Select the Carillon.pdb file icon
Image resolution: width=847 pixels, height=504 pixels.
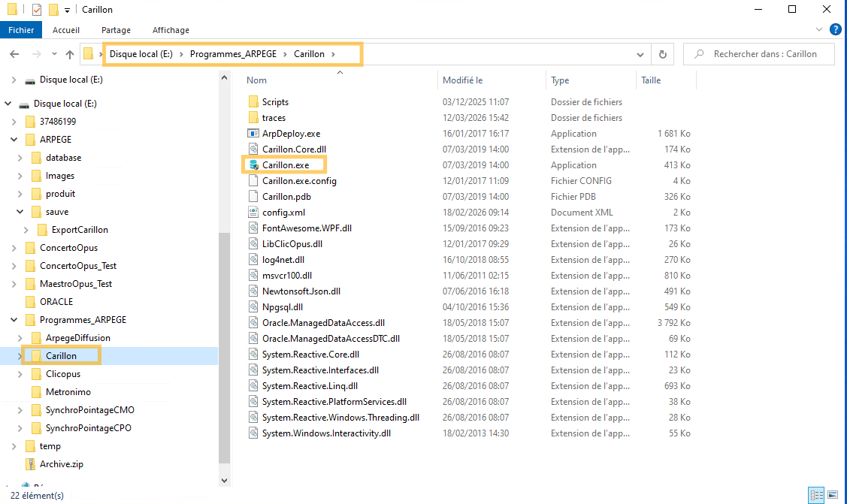[x=253, y=197]
